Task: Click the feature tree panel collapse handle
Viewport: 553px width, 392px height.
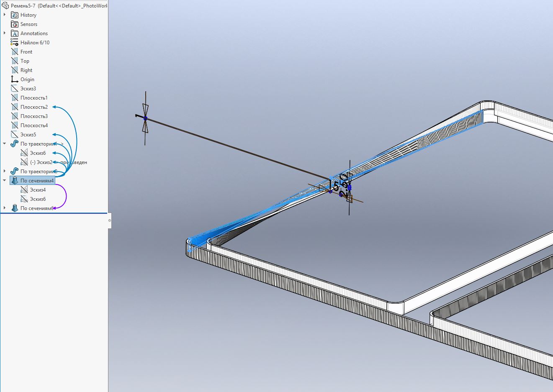Action: 110,220
